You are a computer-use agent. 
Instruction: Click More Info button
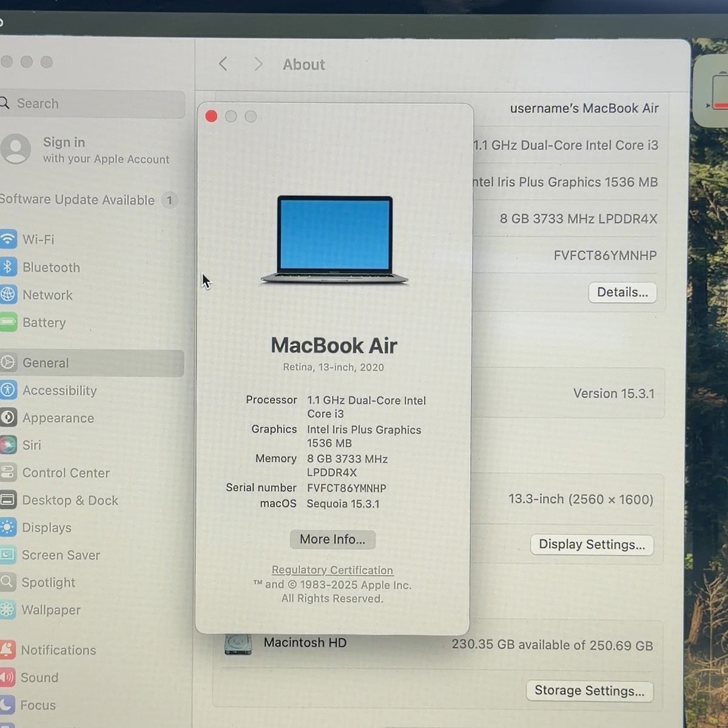[332, 539]
